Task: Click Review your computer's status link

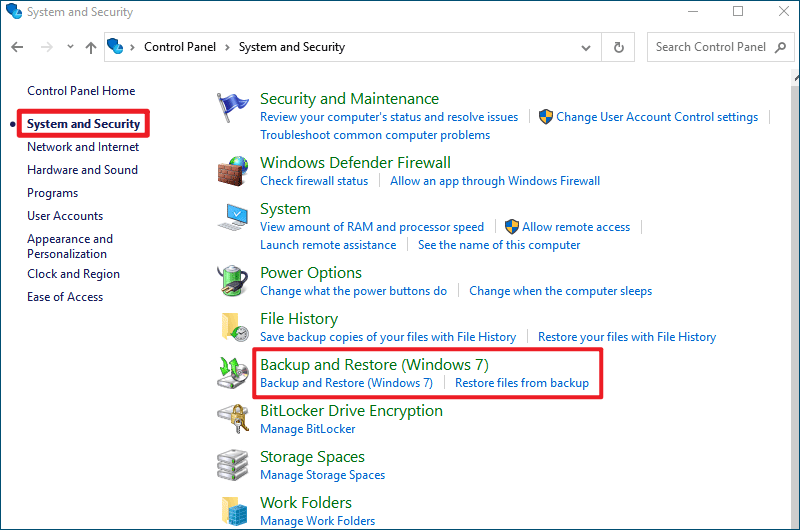Action: [389, 117]
